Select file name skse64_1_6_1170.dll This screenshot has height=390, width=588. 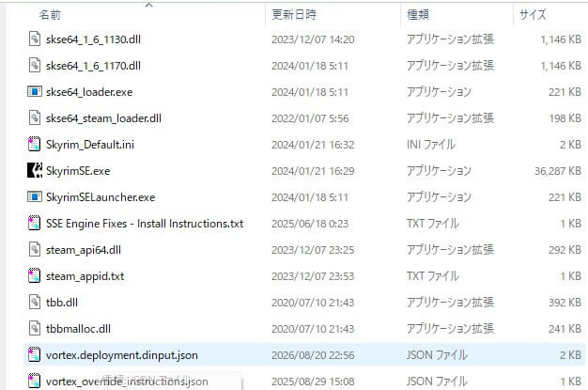pos(93,66)
